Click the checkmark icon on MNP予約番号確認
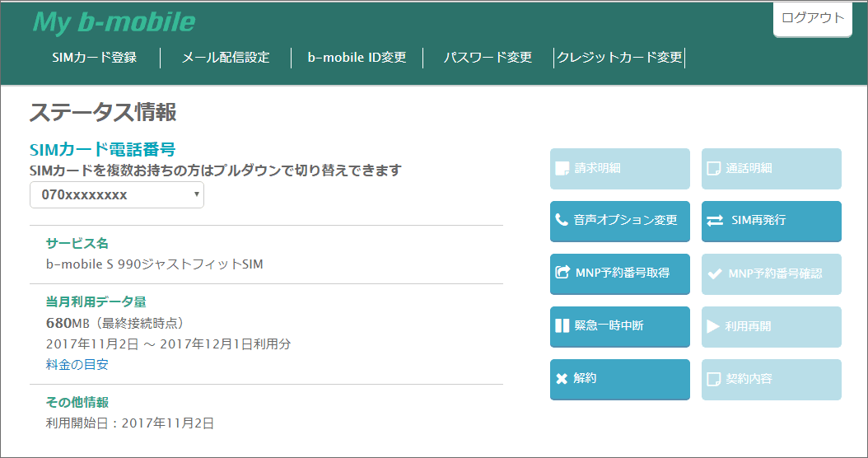 (715, 273)
